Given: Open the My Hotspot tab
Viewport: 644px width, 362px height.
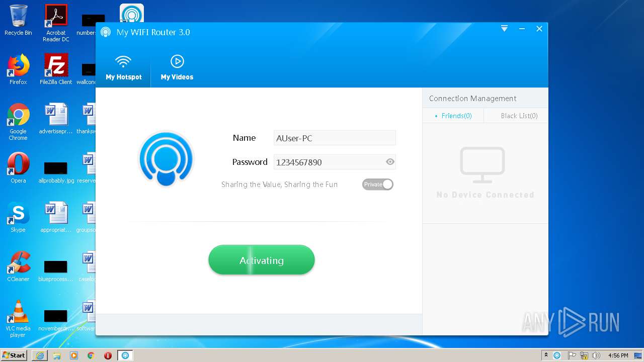Looking at the screenshot, I should [x=123, y=68].
